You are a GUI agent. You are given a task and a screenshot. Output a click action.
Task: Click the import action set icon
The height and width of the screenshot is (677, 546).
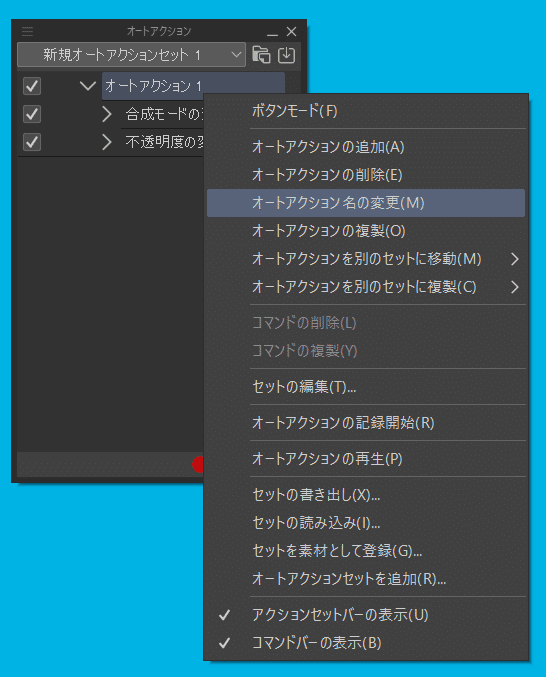coord(287,55)
